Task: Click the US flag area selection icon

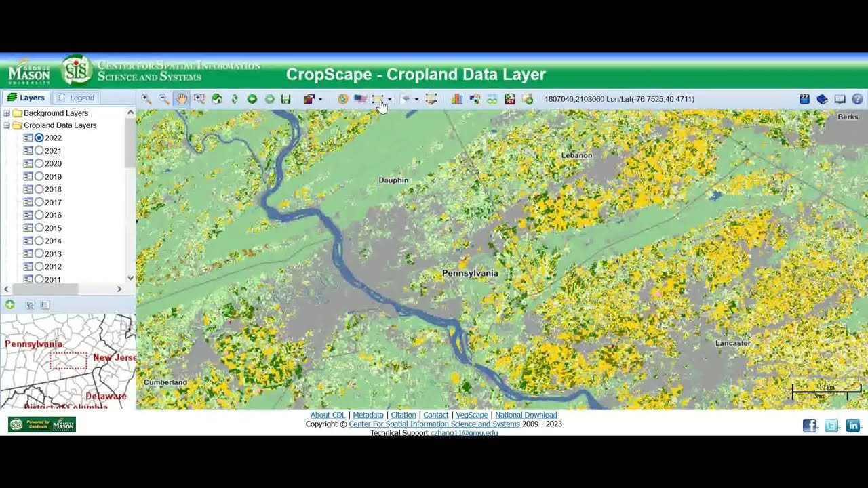Action: click(361, 99)
